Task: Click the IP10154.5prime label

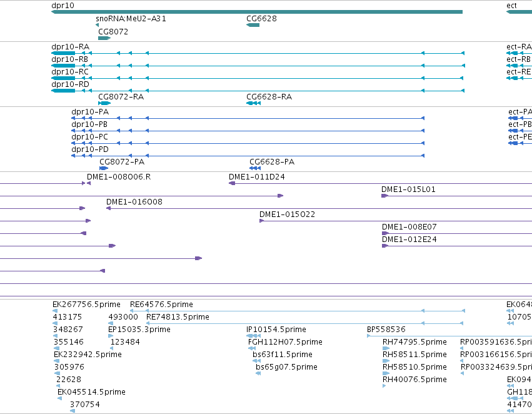Action: pos(276,330)
